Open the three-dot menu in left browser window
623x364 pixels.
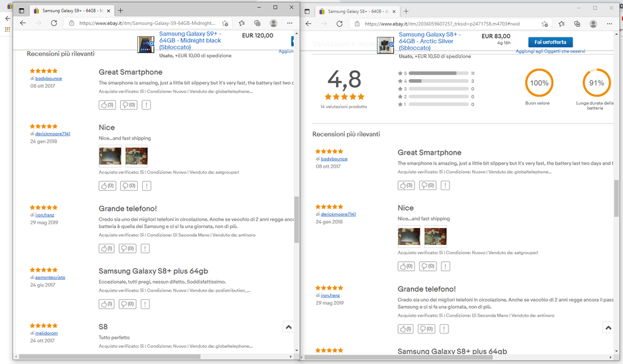coord(289,23)
